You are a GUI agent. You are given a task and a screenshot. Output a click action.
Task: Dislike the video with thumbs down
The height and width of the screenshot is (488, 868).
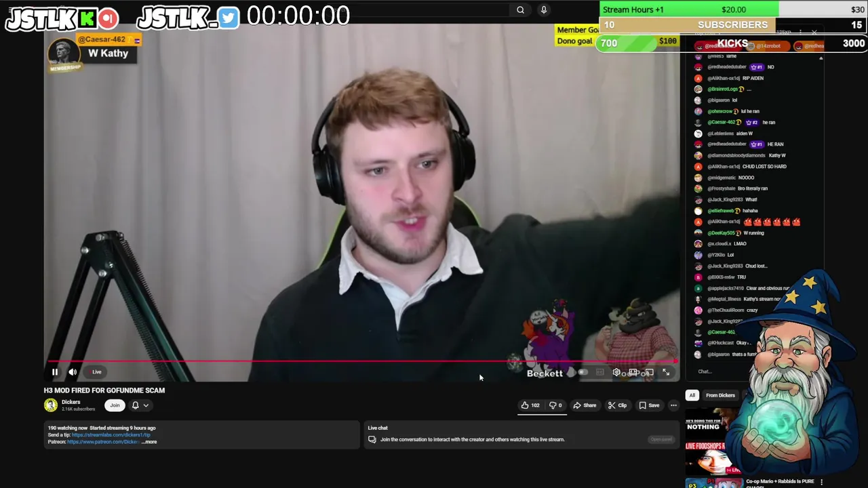coord(555,405)
